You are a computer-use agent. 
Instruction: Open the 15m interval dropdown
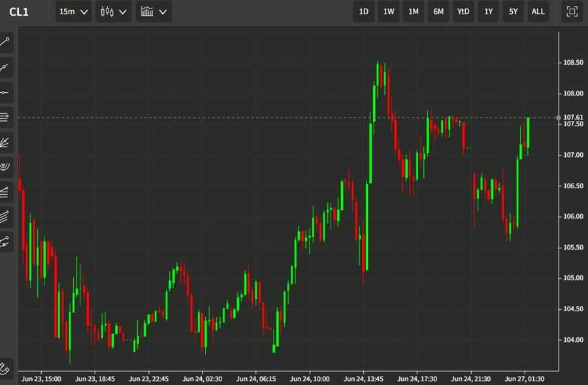[x=73, y=12]
